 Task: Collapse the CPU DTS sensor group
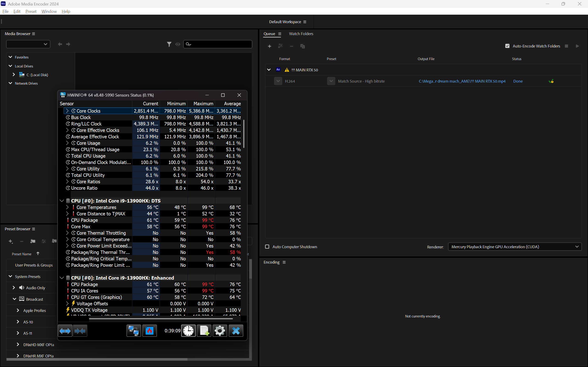point(62,201)
